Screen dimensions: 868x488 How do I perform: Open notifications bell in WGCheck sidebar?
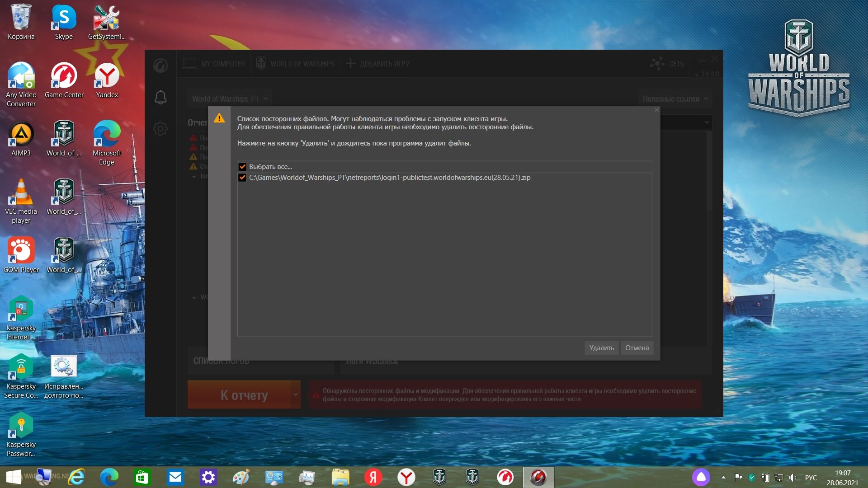(160, 97)
